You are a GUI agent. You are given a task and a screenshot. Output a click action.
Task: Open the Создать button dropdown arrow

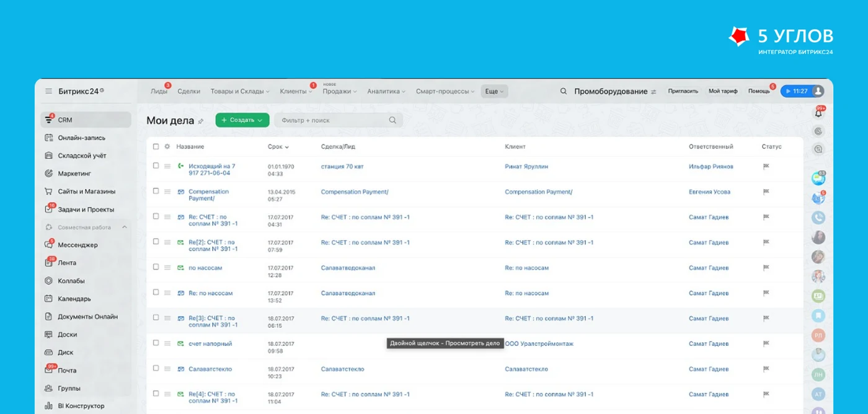click(x=260, y=120)
